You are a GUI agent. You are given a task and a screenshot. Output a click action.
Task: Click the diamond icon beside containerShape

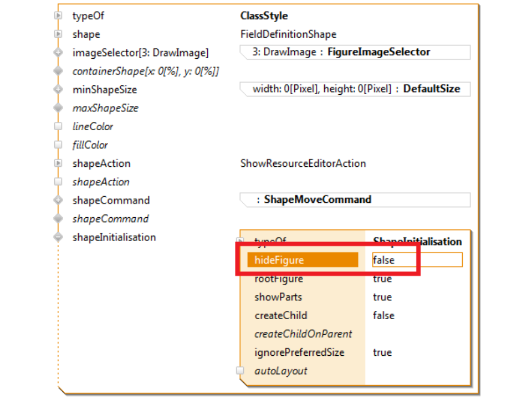58,71
